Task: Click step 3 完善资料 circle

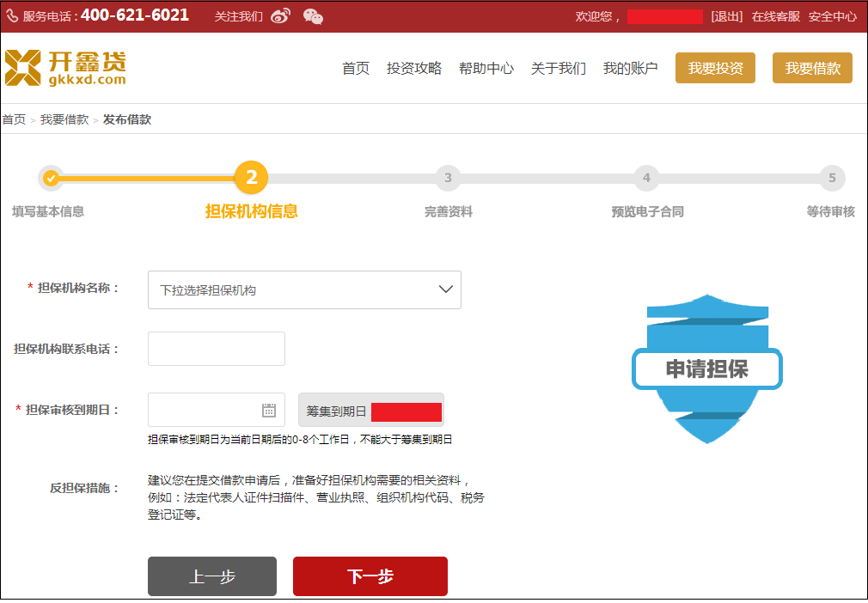Action: click(448, 178)
